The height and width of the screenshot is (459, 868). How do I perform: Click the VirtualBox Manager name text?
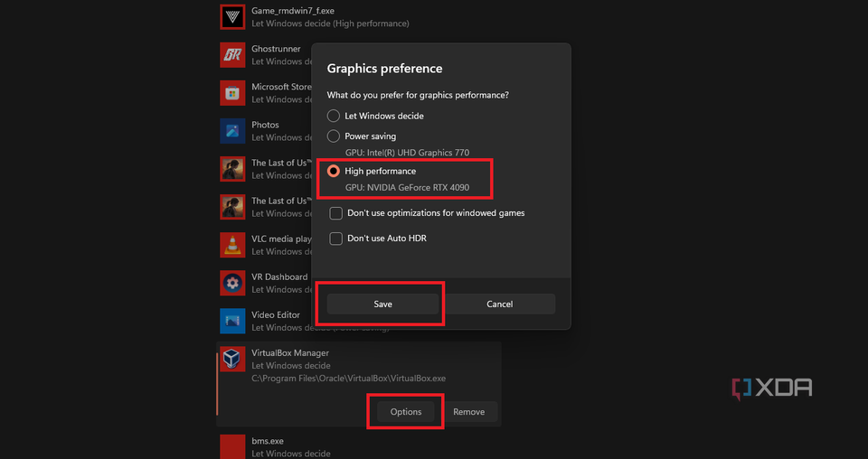(x=290, y=352)
